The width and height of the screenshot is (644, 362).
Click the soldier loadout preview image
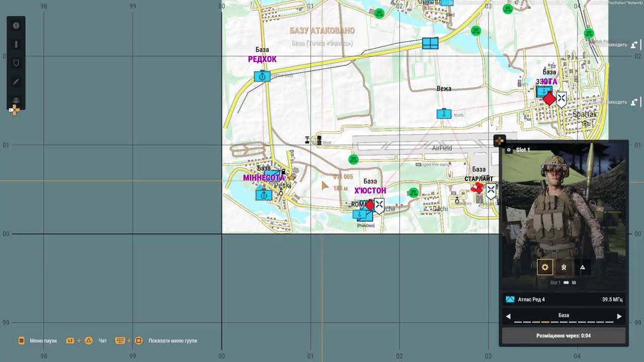[563, 216]
